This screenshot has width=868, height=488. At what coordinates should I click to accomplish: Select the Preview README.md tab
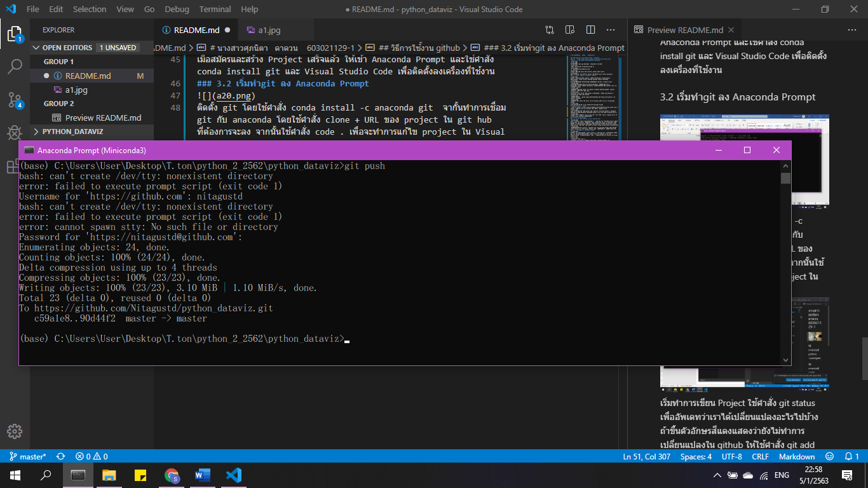click(x=683, y=30)
